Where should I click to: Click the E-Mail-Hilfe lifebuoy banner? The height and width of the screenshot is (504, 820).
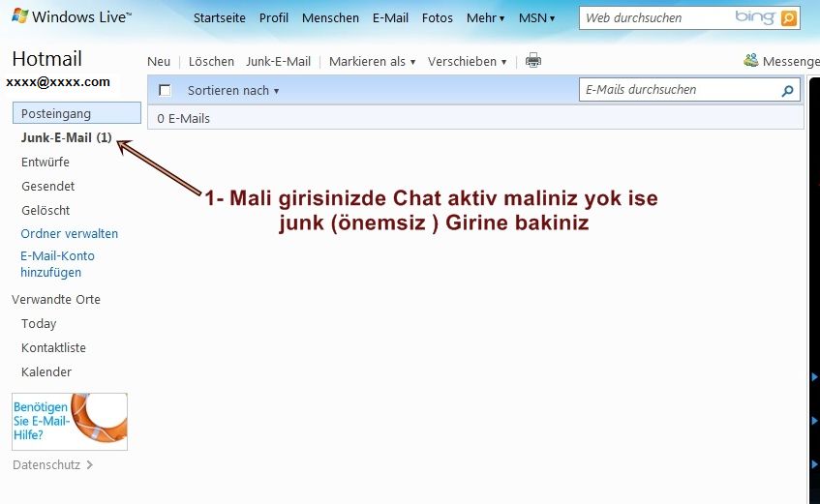[70, 422]
